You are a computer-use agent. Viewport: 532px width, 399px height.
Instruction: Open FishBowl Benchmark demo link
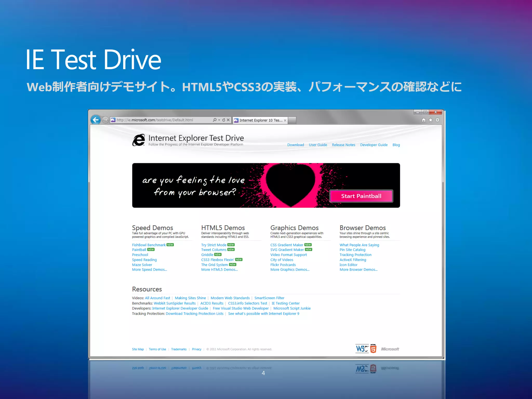coord(149,245)
